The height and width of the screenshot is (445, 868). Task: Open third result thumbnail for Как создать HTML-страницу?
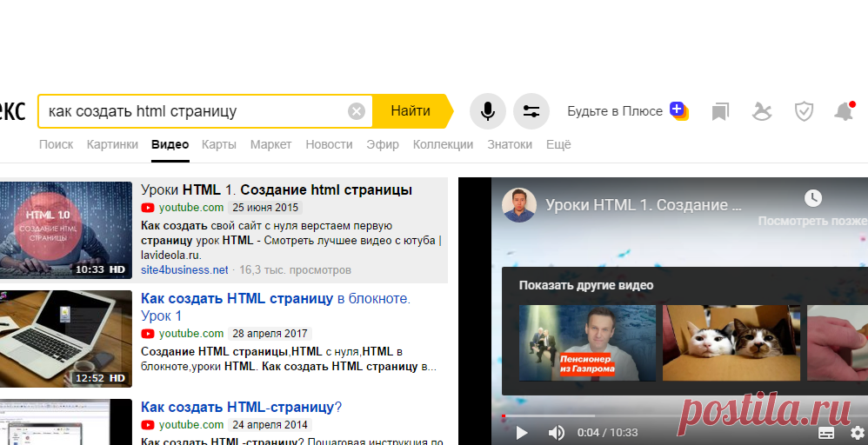coord(66,422)
